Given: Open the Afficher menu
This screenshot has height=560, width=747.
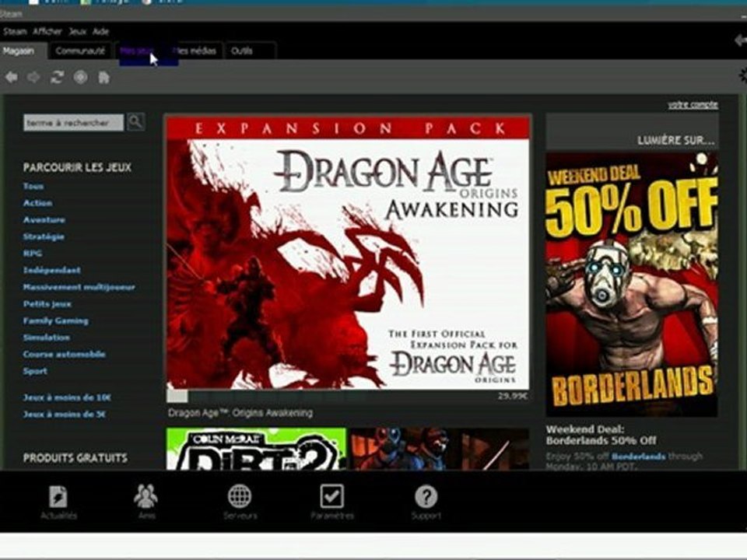Looking at the screenshot, I should click(x=47, y=31).
